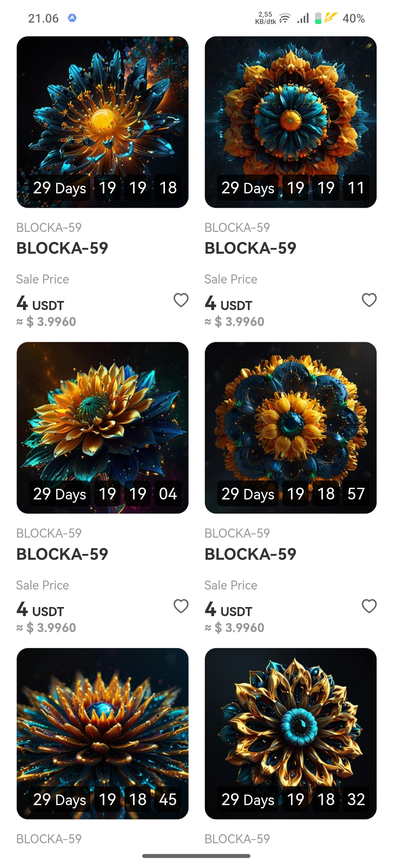Tap the Wi-Fi status icon
This screenshot has height=868, width=393.
[x=285, y=18]
